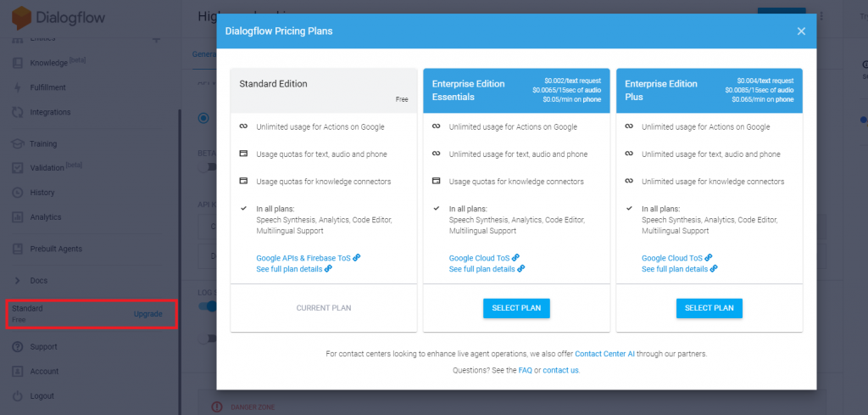Click the FAQ link
This screenshot has height=415, width=868.
(x=525, y=370)
